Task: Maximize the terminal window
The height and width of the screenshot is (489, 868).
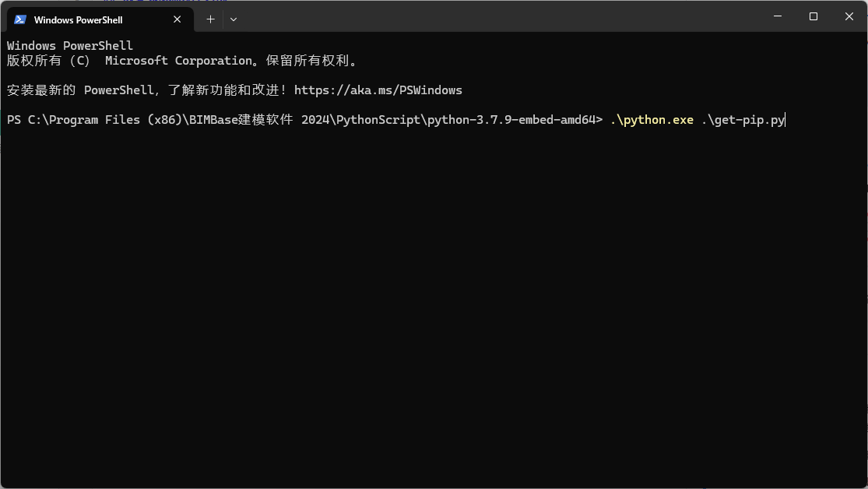Action: coord(813,16)
